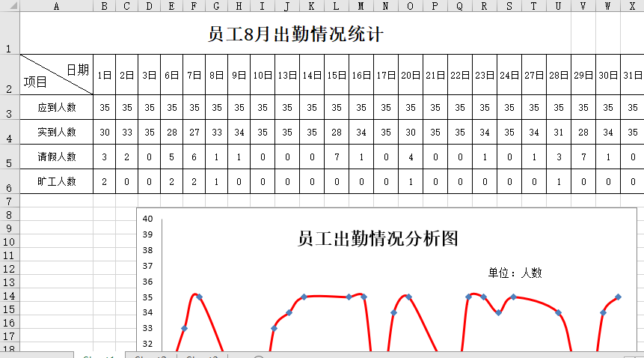The image size is (644, 358).
Task: Click the leftmost data marker on chart line
Action: click(184, 328)
